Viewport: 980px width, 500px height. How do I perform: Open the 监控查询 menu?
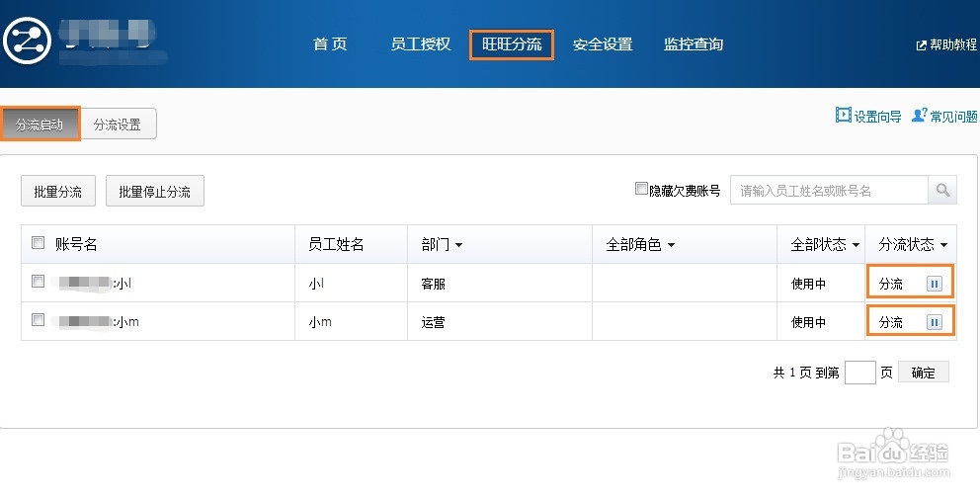pyautogui.click(x=694, y=44)
